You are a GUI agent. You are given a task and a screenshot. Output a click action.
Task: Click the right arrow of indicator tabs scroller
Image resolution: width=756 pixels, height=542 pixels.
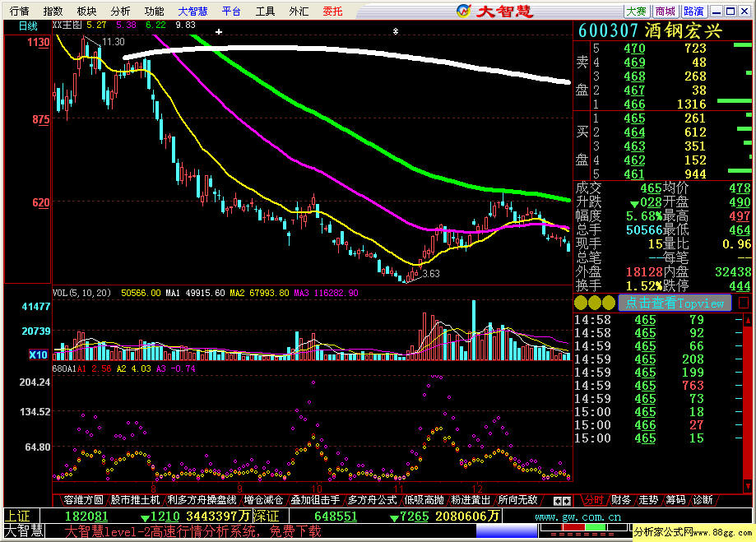tap(567, 501)
